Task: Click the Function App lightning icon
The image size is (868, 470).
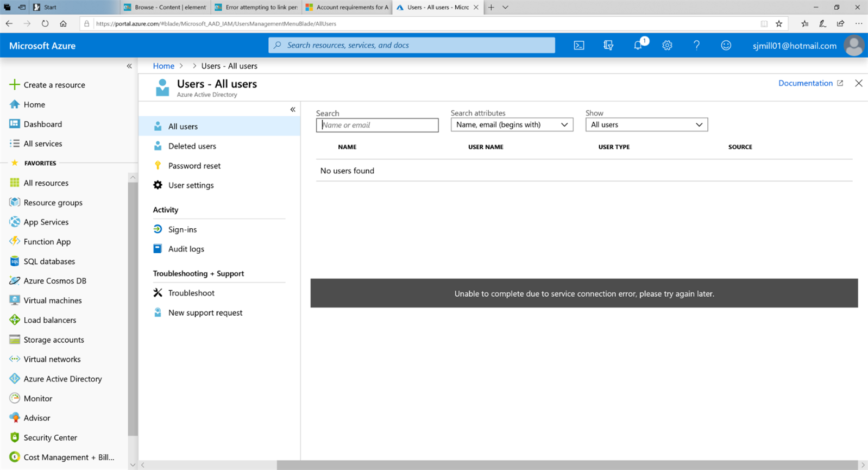Action: [15, 241]
